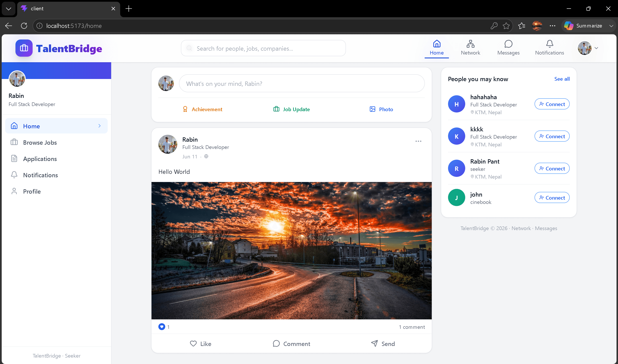Close the client tab
Viewport: 618px width, 364px height.
coord(113,9)
